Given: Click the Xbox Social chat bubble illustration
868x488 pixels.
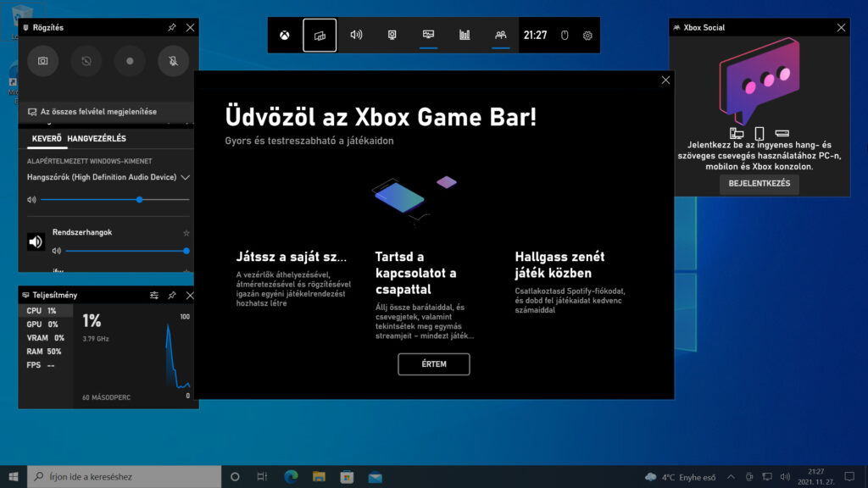Looking at the screenshot, I should (759, 81).
